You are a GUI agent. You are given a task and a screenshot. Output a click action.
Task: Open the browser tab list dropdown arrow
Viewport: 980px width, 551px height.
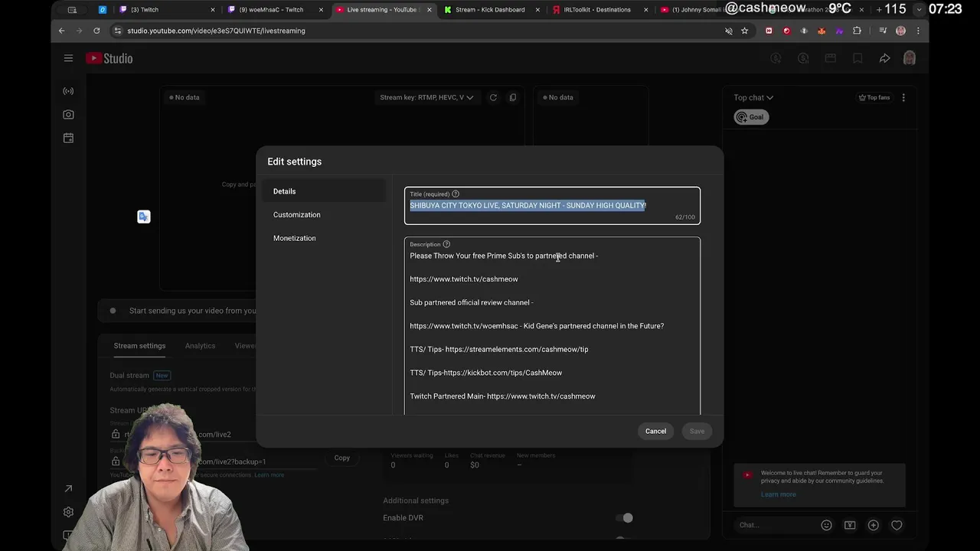[x=919, y=10]
